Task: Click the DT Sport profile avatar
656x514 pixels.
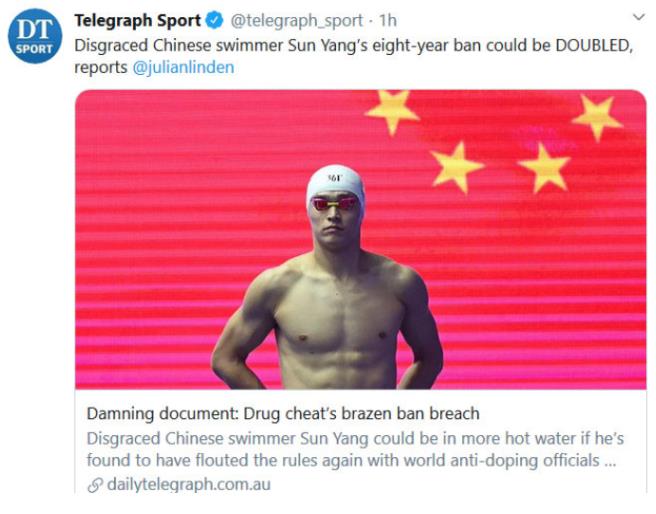Action: [35, 36]
